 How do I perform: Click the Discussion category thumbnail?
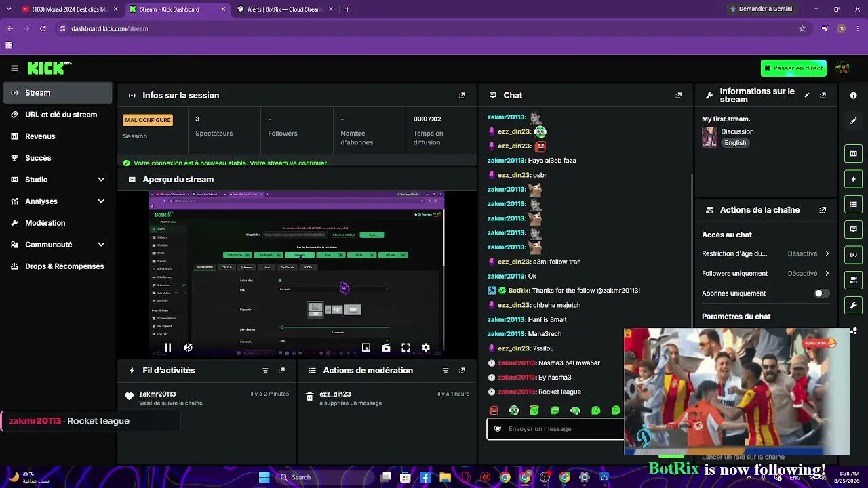pos(709,137)
